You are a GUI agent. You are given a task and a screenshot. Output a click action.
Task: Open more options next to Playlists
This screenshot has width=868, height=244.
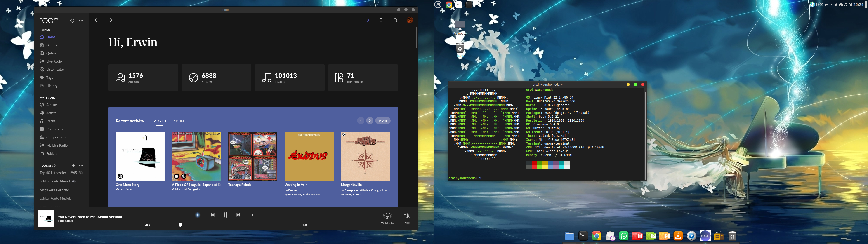point(81,165)
